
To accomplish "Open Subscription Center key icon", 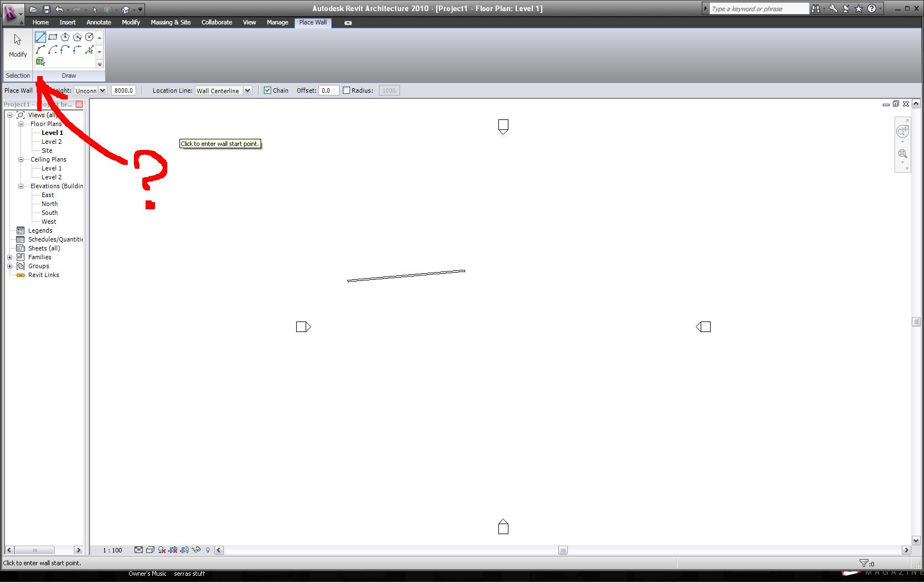I will pos(833,8).
